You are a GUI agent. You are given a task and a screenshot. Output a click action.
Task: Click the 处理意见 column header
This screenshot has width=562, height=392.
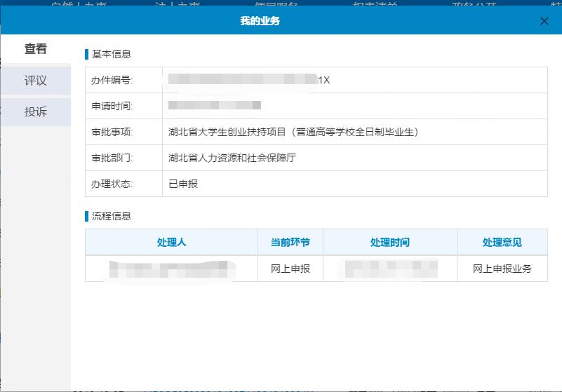point(502,242)
